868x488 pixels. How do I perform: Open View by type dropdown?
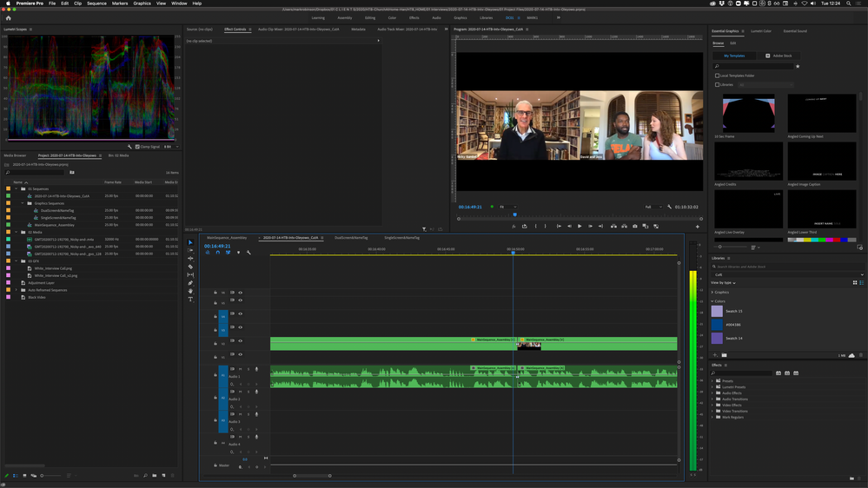[724, 283]
